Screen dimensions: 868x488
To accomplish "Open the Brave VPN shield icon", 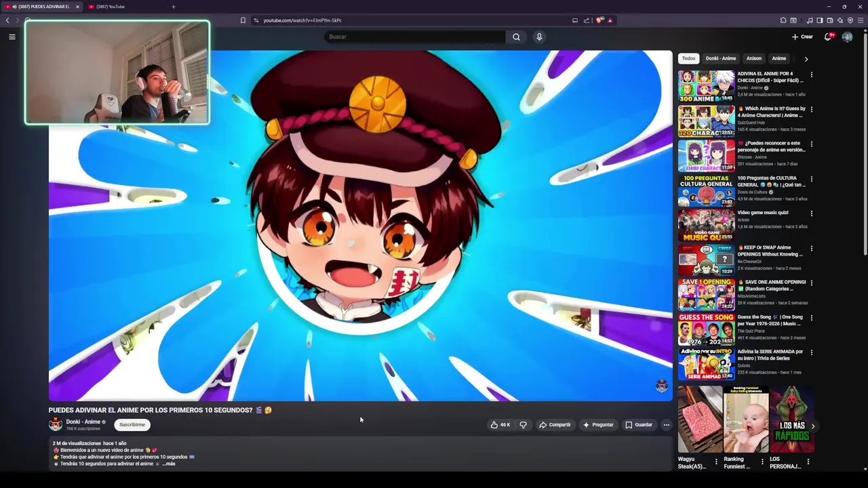I will pos(850,20).
